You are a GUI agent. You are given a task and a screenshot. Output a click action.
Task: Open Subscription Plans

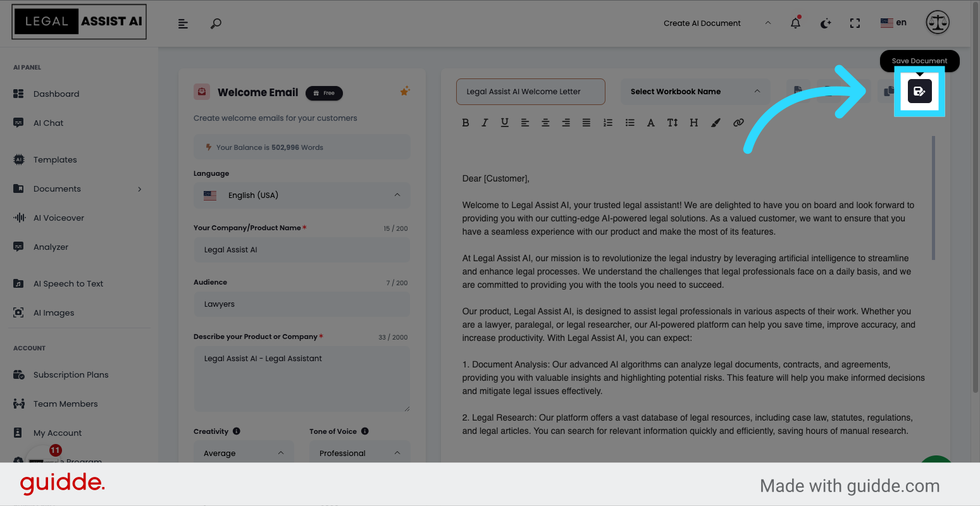click(71, 375)
